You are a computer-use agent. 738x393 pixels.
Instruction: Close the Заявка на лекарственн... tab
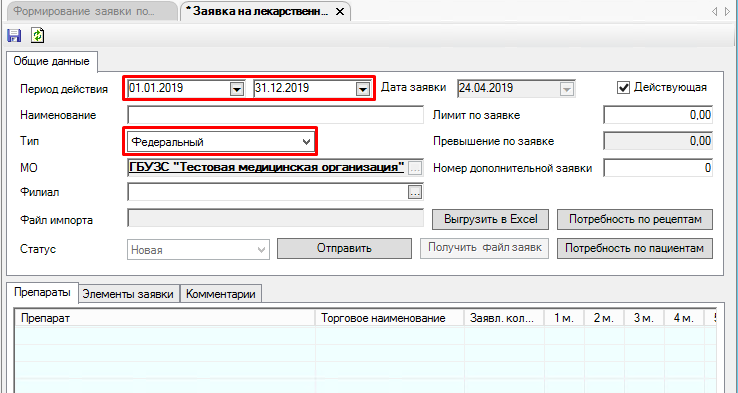coord(339,12)
